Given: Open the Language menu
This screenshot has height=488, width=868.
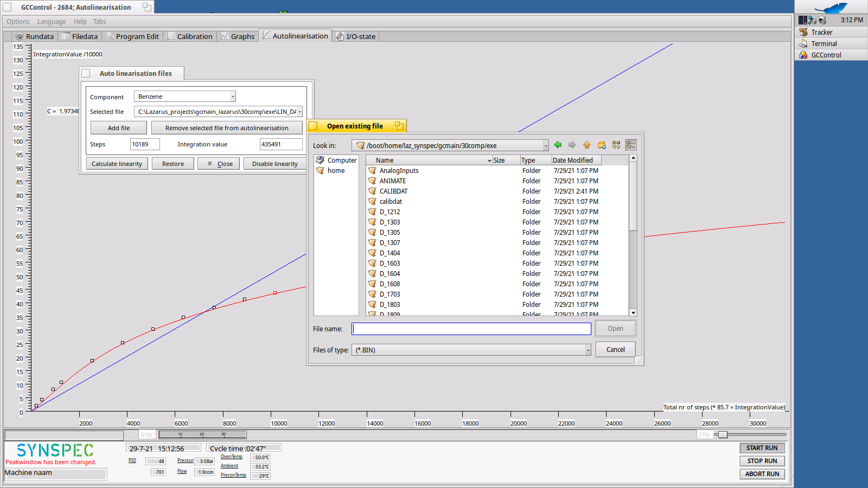Looking at the screenshot, I should point(52,22).
